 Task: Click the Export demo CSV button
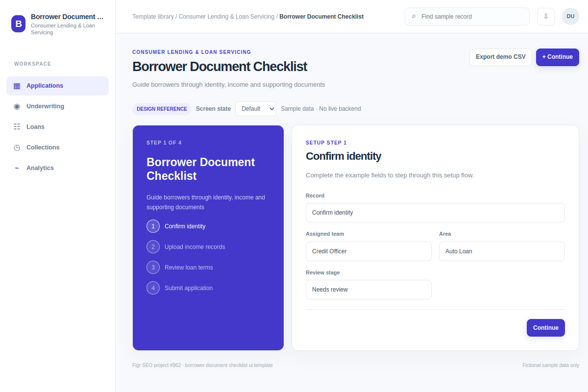[501, 57]
